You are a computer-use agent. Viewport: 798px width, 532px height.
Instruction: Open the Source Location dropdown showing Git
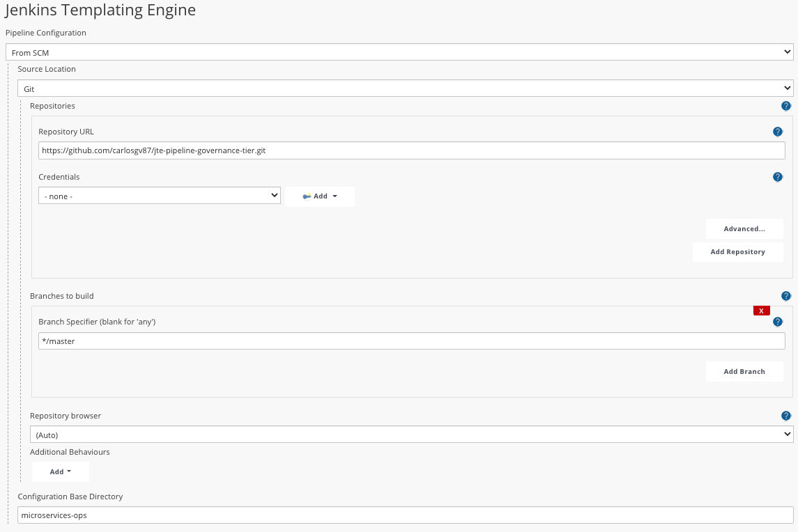tap(405, 88)
